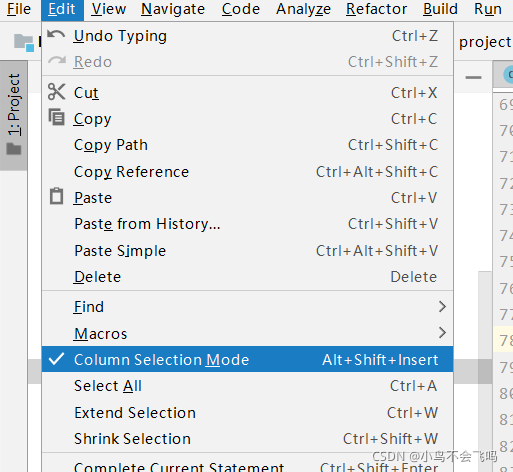Viewport: 513px width, 472px height.
Task: Click the Copy pages icon
Action: [56, 117]
